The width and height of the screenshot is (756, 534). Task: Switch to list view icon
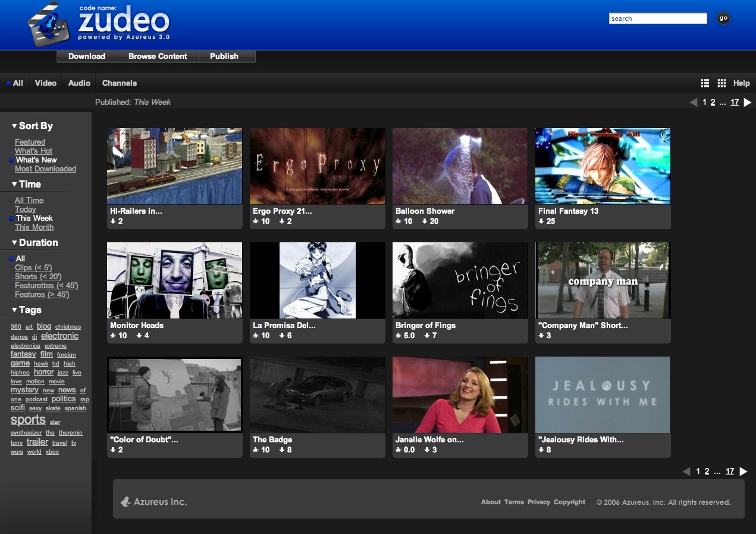pyautogui.click(x=705, y=83)
